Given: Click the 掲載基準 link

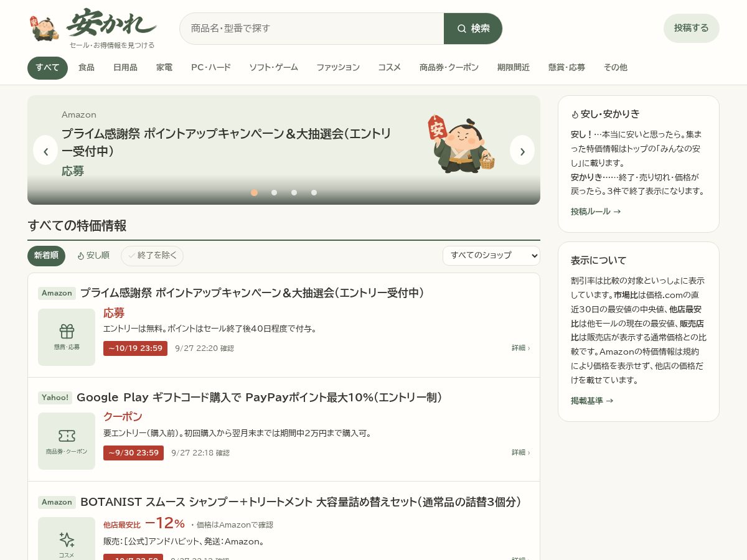Looking at the screenshot, I should pyautogui.click(x=592, y=401).
